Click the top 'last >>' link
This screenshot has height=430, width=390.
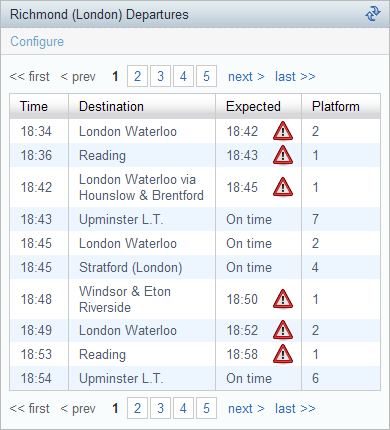(x=295, y=77)
